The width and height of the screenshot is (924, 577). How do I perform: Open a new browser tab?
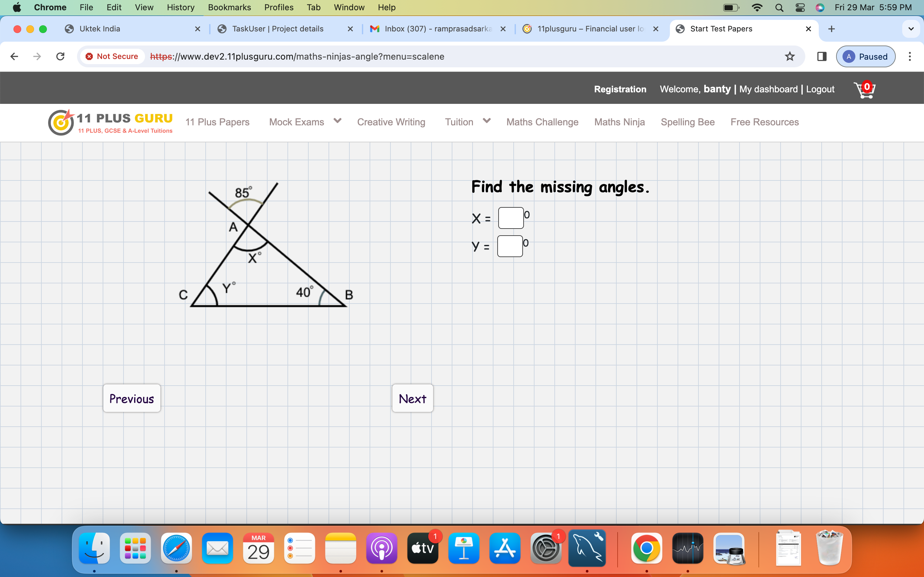click(831, 29)
